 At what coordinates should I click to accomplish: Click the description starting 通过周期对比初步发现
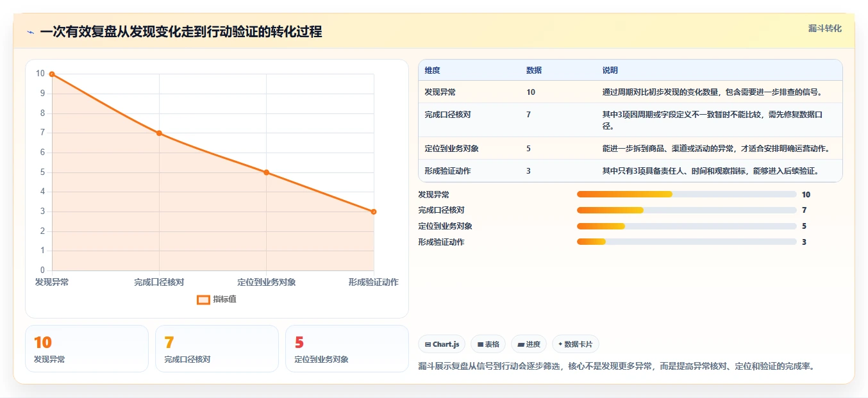tap(712, 92)
